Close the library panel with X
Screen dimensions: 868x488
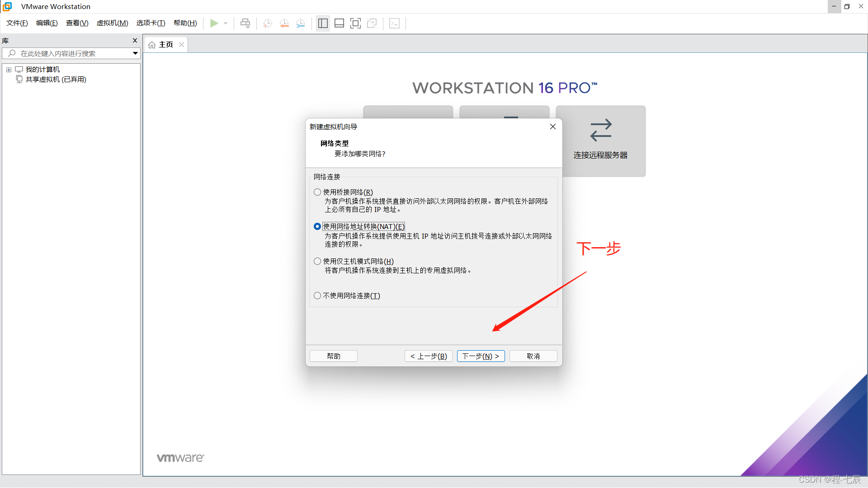coord(135,40)
